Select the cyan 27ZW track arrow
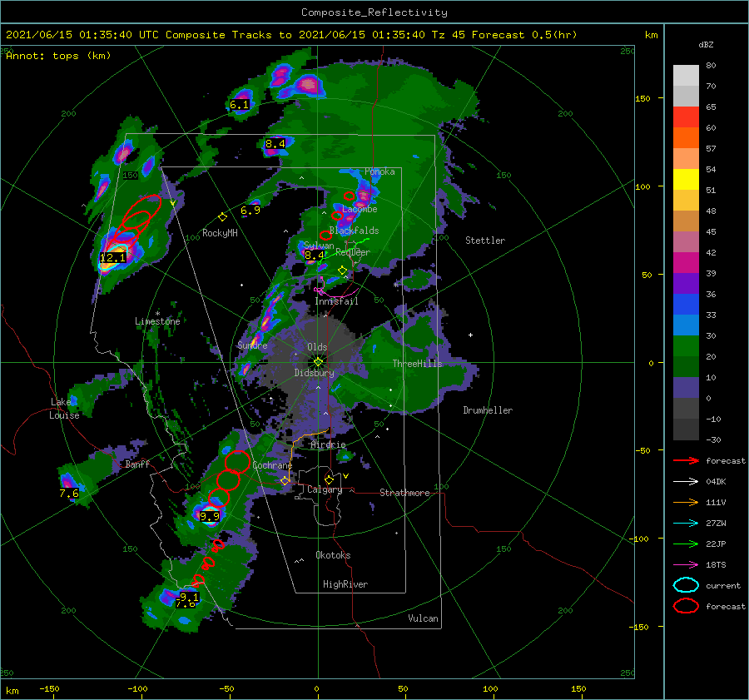749x700 pixels. point(686,523)
